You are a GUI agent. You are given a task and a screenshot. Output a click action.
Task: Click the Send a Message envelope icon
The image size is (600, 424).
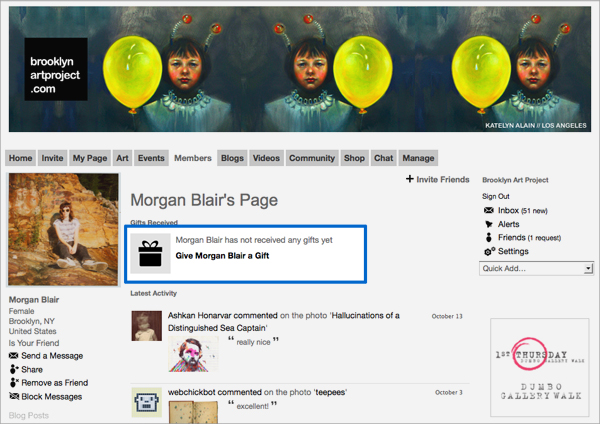coord(13,356)
